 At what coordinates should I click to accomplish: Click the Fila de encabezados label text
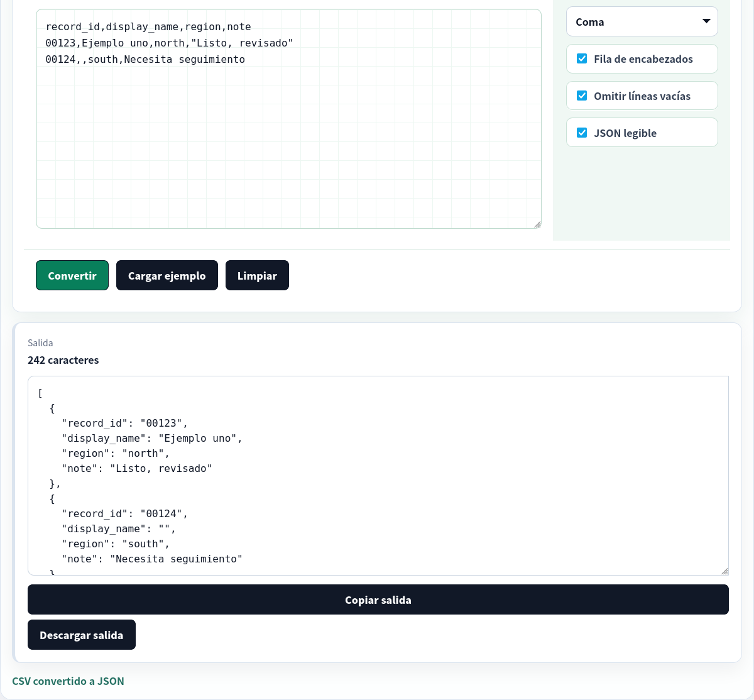click(643, 59)
